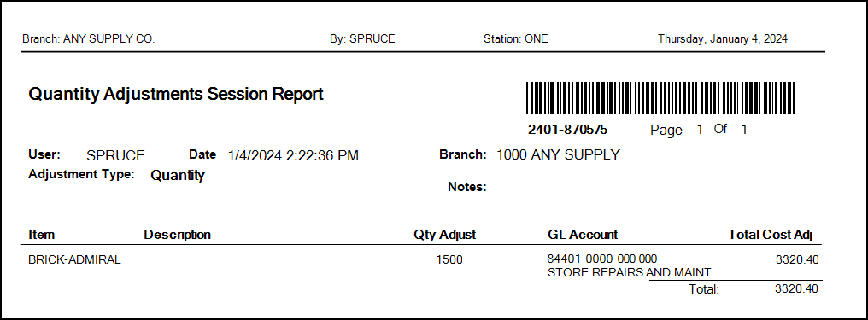Click the By: SPRUCE header text
This screenshot has height=320, width=868.
coord(362,39)
